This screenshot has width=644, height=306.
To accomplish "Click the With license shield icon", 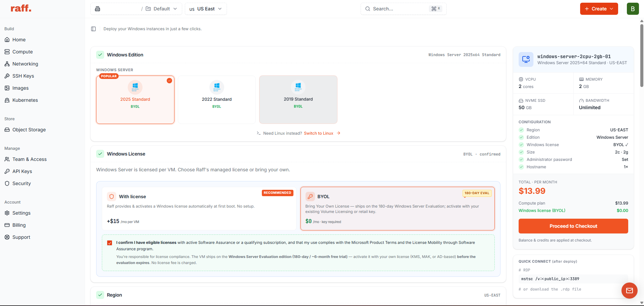I will [112, 196].
